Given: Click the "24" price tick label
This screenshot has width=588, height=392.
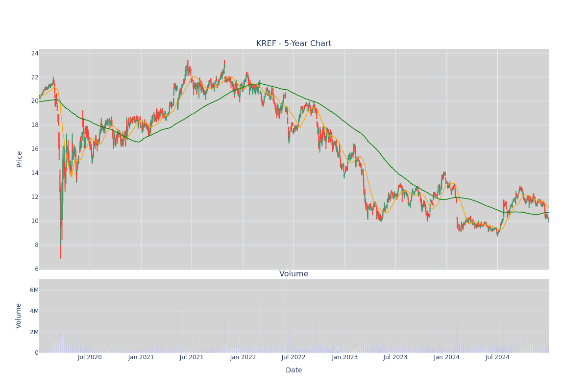Looking at the screenshot, I should pos(35,53).
